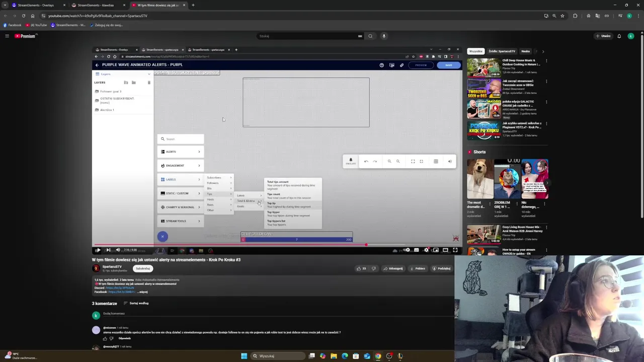Click the 'Utwórz' create button
Image resolution: width=644 pixels, height=362 pixels.
(603, 36)
